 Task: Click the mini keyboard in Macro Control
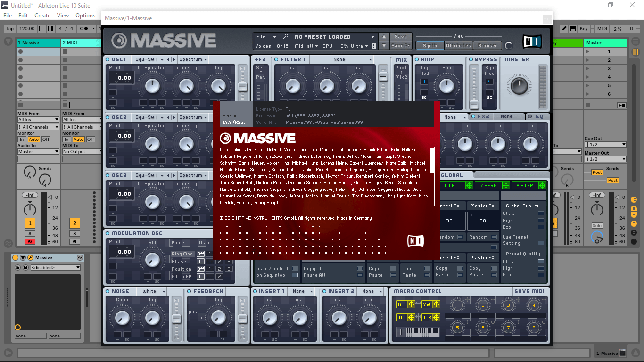pyautogui.click(x=422, y=332)
